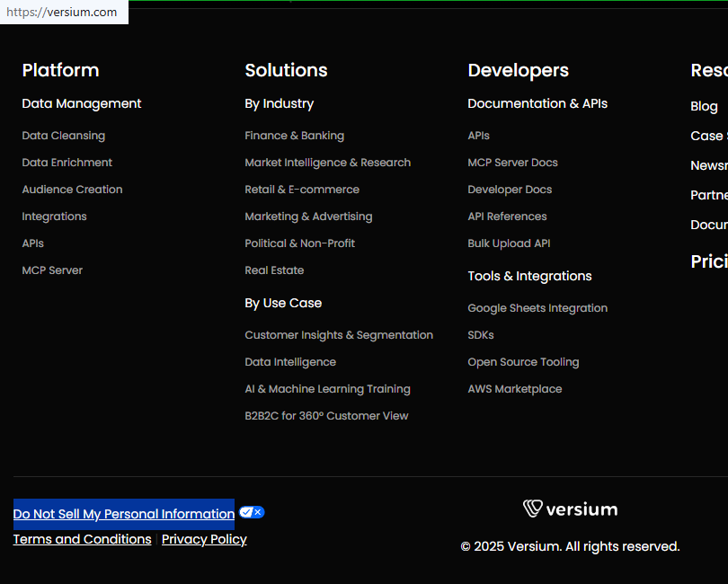Go to Data Cleansing page
This screenshot has width=728, height=584.
click(64, 136)
